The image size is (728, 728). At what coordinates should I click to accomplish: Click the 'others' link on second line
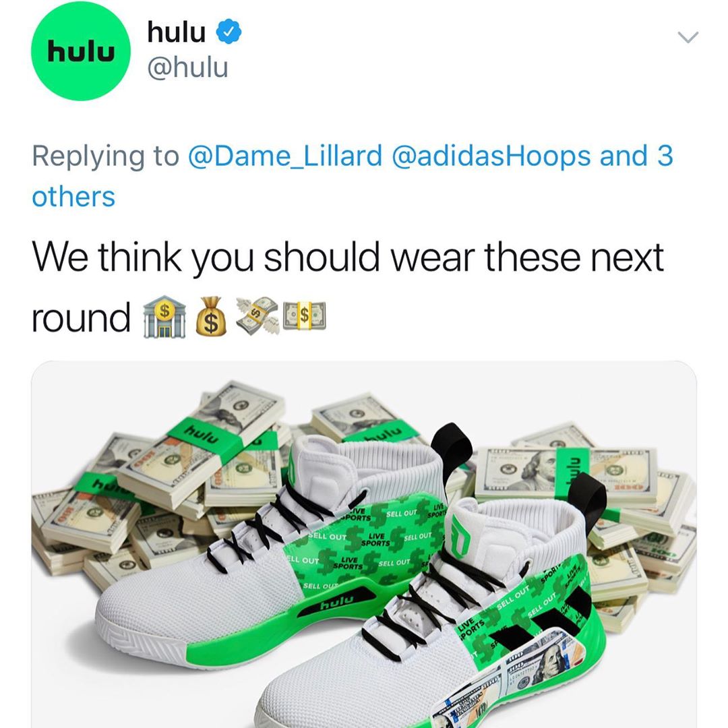click(73, 197)
